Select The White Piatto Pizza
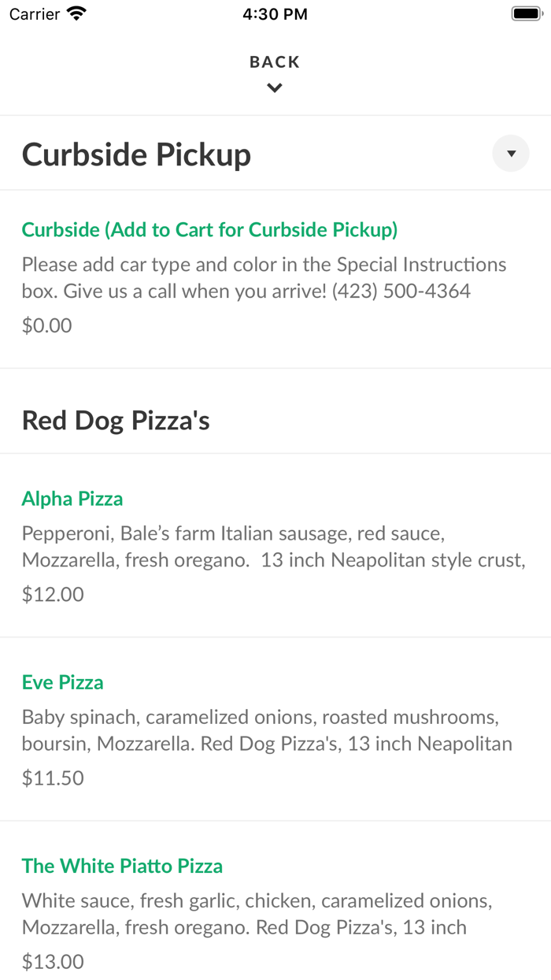551x980 pixels. pyautogui.click(x=121, y=865)
